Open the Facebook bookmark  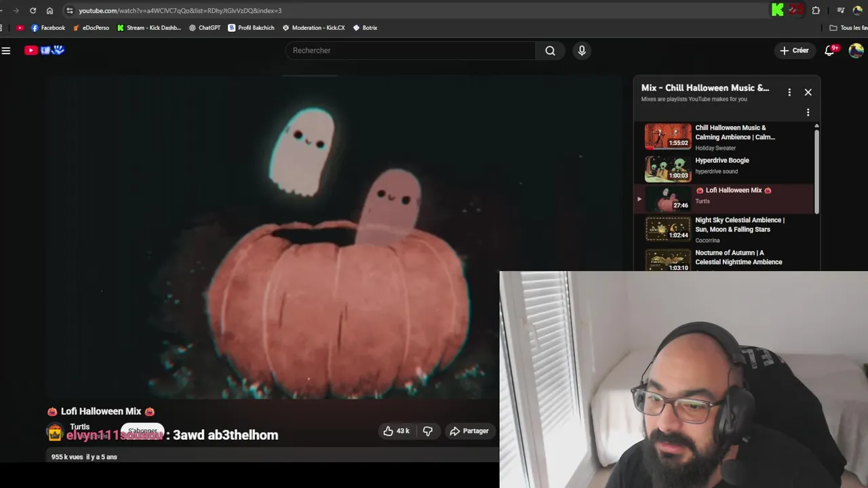click(x=47, y=28)
